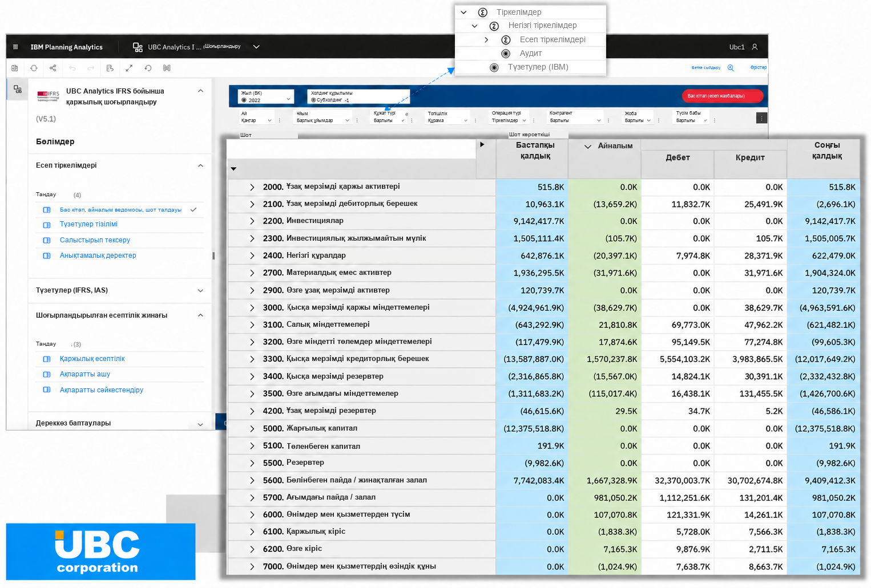Click the left panel resize handle
The image size is (871, 588).
pos(213,256)
